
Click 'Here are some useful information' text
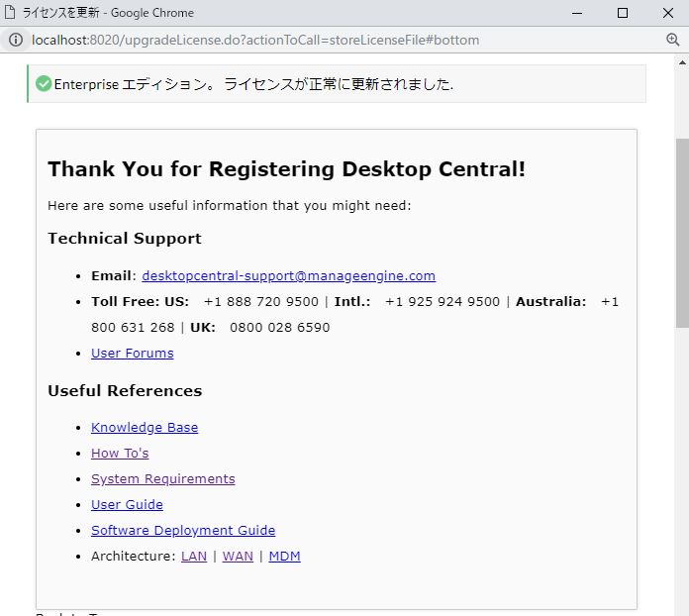[x=230, y=205]
